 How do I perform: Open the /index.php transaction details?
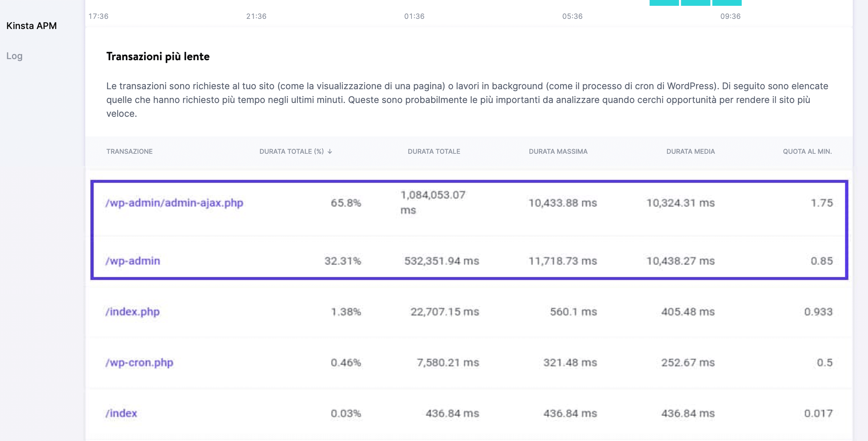click(x=132, y=311)
